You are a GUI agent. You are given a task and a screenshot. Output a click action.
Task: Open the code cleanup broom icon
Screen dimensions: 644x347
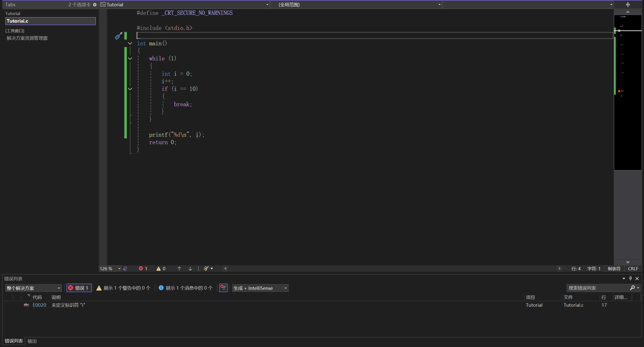[x=206, y=268]
